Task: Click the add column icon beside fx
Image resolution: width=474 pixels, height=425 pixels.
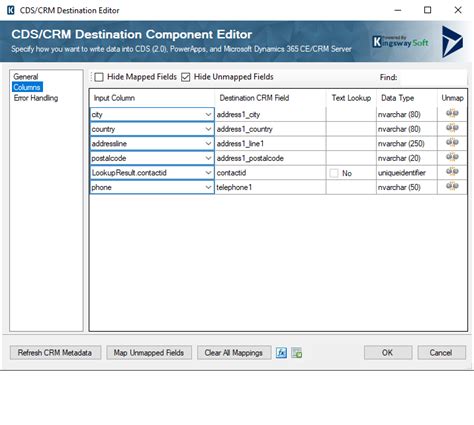Action: (296, 353)
